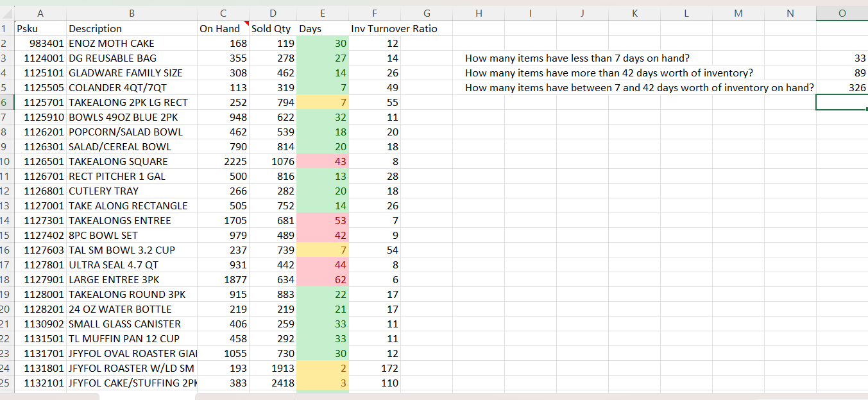Select the SMALL GLASS CANISTER cell

[x=132, y=324]
